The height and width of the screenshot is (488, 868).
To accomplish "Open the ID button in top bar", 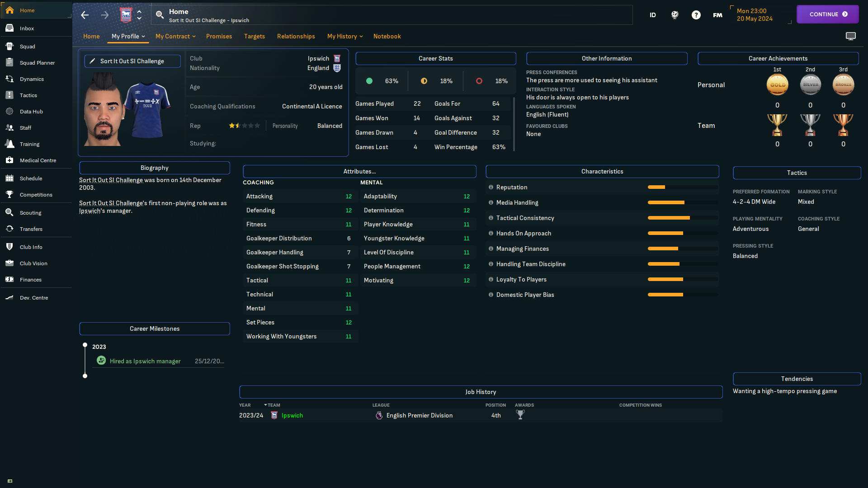I will pyautogui.click(x=653, y=15).
